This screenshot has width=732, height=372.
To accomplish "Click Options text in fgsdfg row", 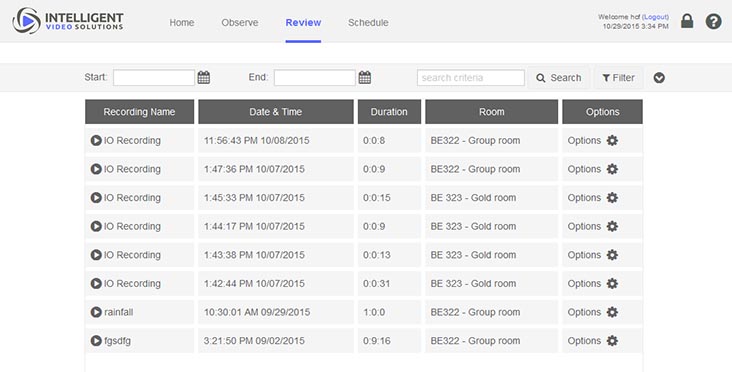I will point(584,341).
